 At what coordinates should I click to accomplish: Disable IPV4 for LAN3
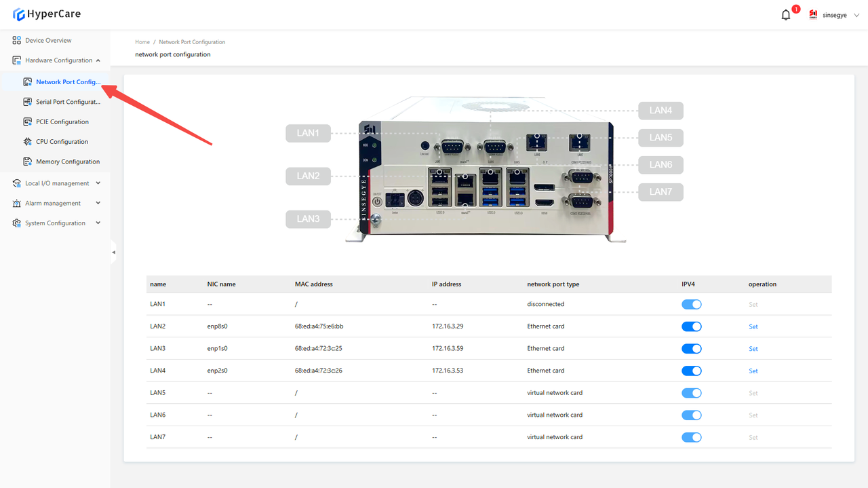coord(691,349)
